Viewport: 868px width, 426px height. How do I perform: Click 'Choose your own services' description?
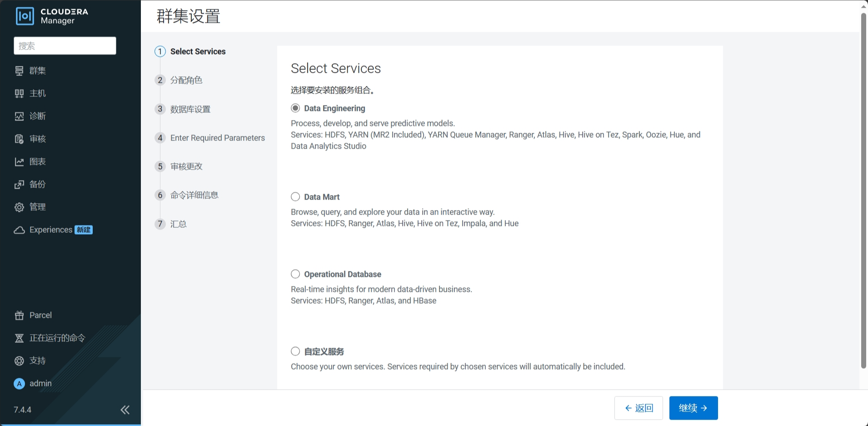(x=458, y=366)
